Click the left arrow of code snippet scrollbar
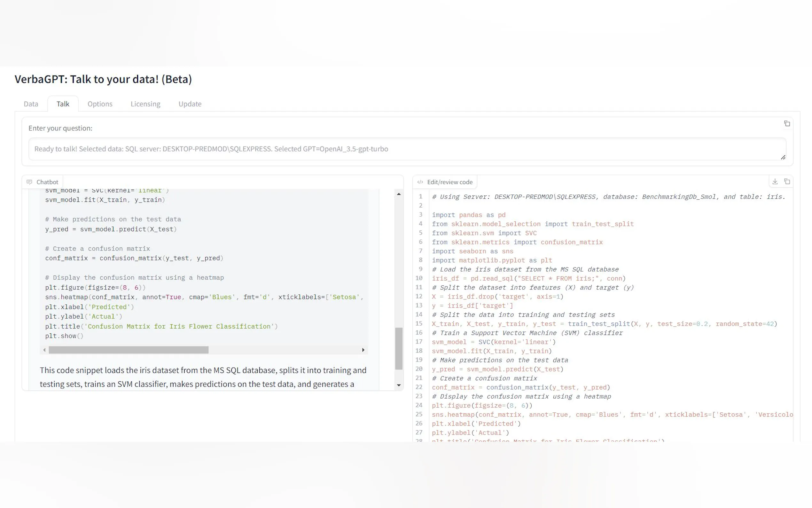 (x=44, y=350)
